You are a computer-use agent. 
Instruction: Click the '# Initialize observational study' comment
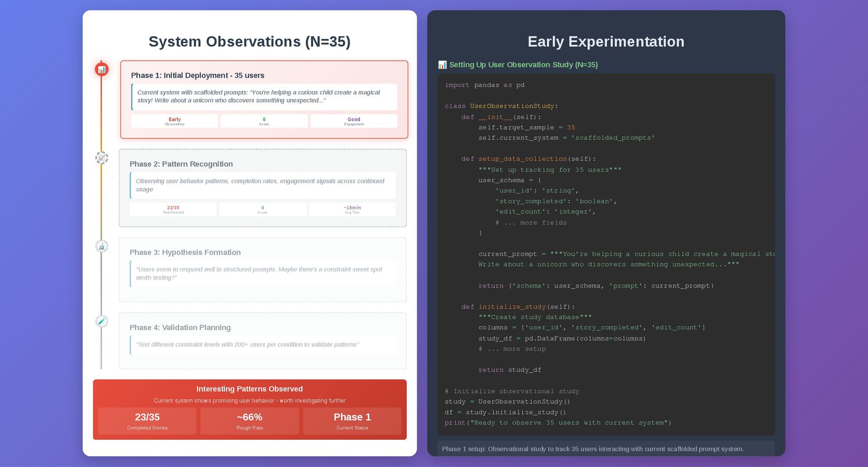pos(512,391)
